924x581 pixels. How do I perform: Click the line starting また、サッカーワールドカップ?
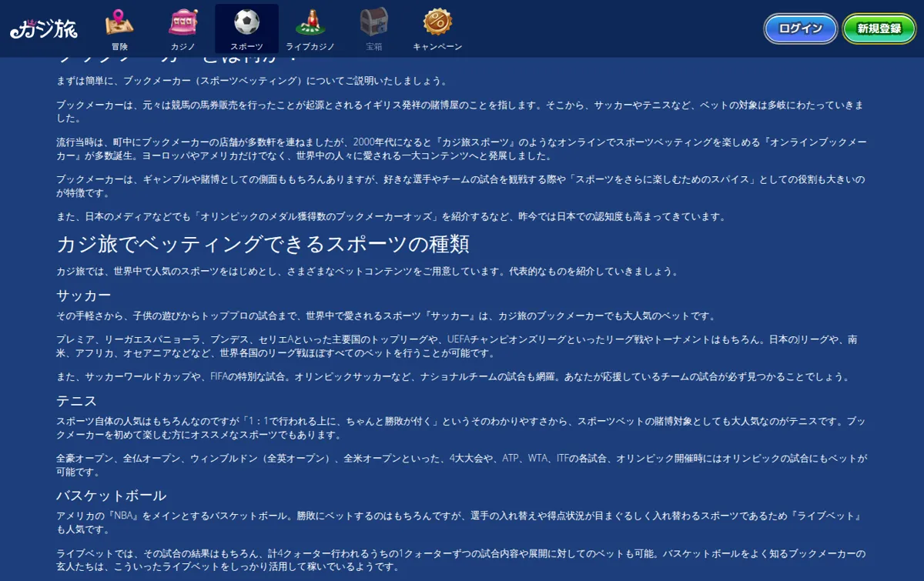[453, 376]
